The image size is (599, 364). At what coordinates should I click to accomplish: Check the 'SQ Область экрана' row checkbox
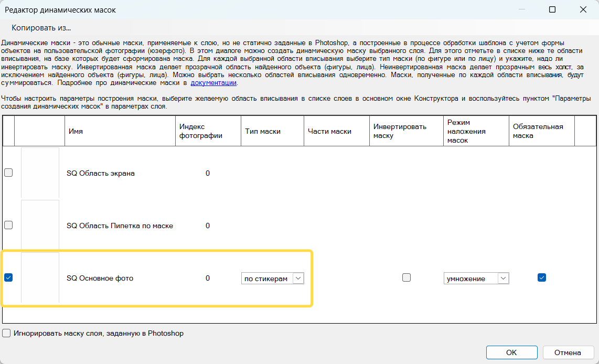(8, 173)
